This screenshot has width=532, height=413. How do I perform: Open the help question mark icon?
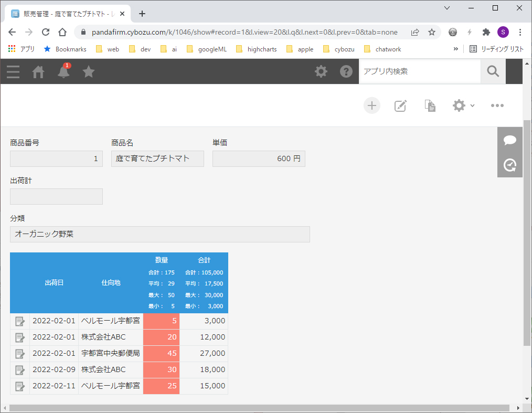tap(346, 71)
